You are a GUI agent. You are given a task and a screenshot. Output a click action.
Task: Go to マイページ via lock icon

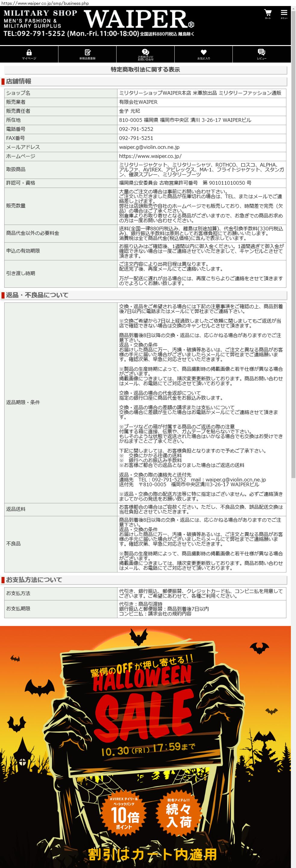[x=29, y=54]
